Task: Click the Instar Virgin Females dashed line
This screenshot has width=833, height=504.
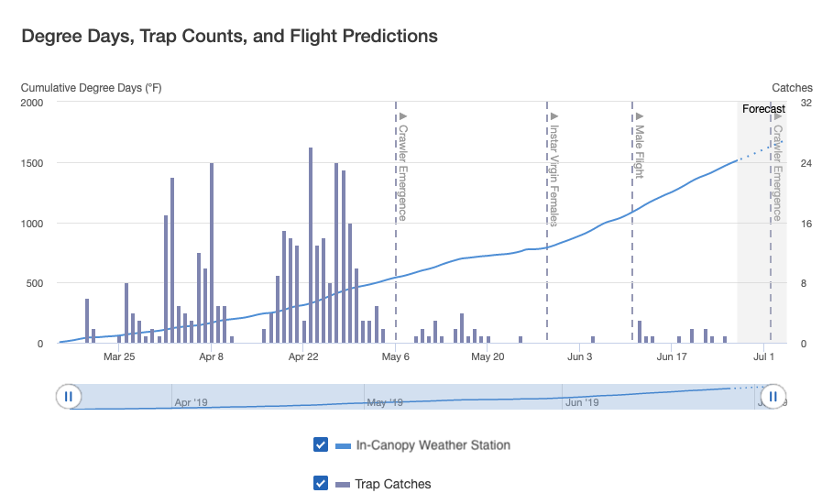Action: [547, 222]
